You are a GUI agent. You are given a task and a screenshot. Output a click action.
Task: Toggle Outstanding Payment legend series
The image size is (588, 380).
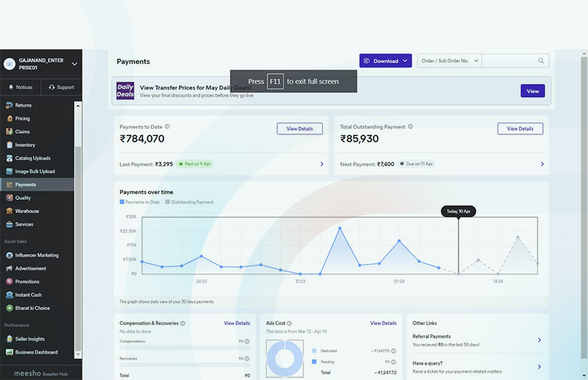coord(189,202)
